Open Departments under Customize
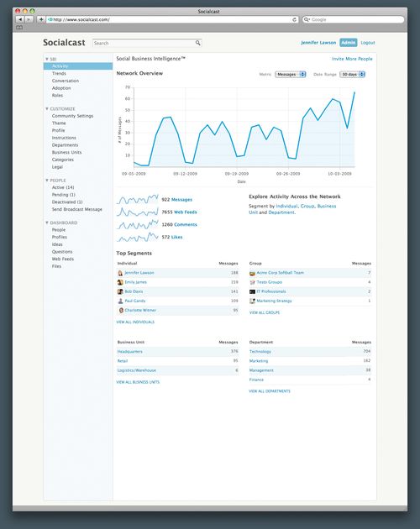420x529 pixels. click(x=65, y=145)
